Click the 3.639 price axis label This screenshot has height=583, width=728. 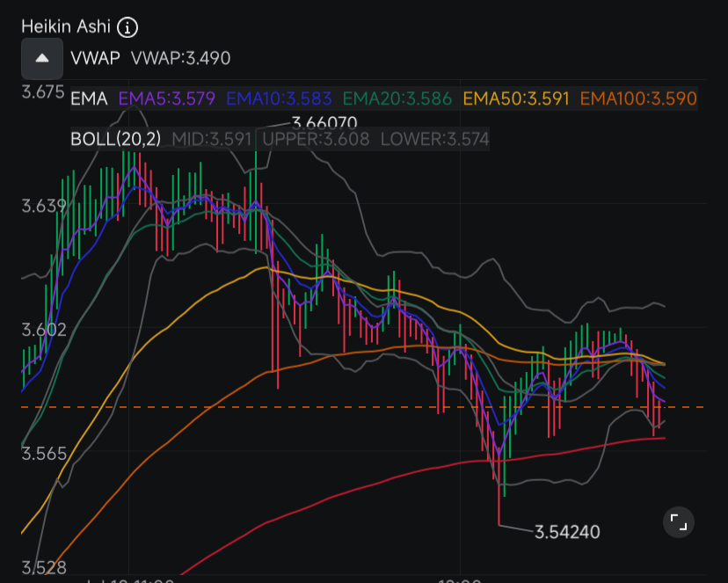point(44,206)
